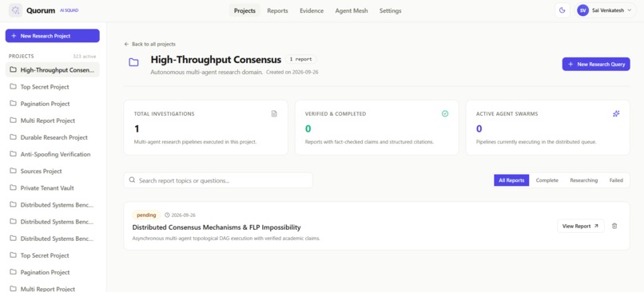
Task: Go to the Evidence tab
Action: (312, 10)
